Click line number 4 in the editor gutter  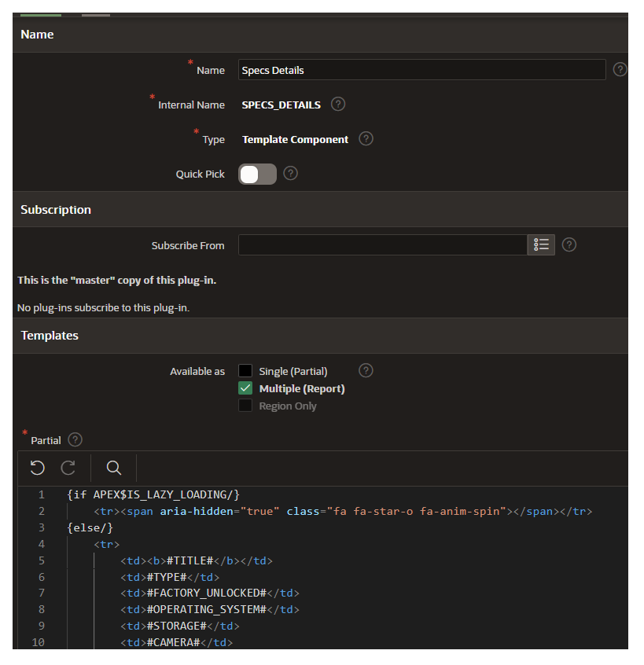[x=41, y=544]
